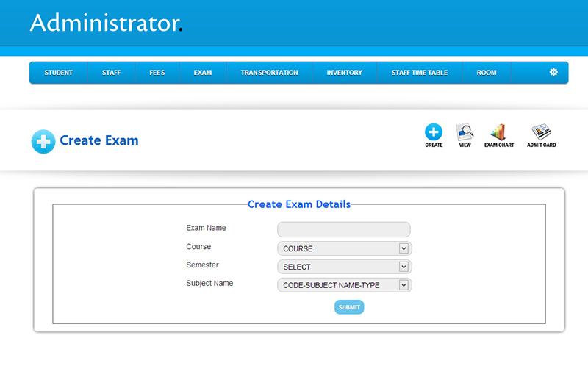Open the Staff menu

(112, 73)
